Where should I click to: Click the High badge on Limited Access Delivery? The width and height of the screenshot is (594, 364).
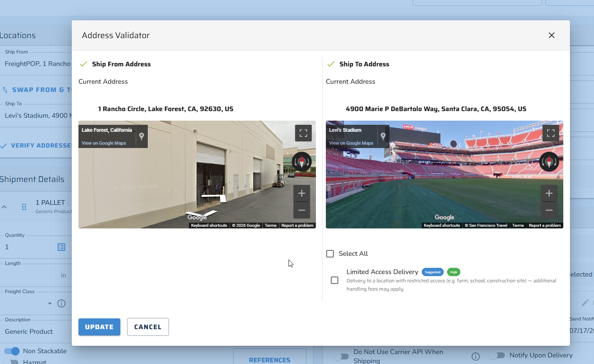[x=454, y=272]
